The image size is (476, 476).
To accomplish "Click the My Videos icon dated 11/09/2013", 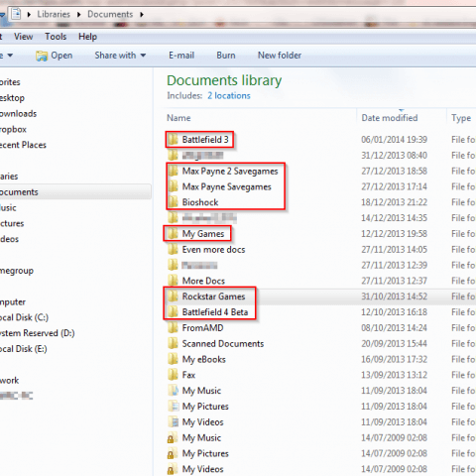I will [x=173, y=422].
